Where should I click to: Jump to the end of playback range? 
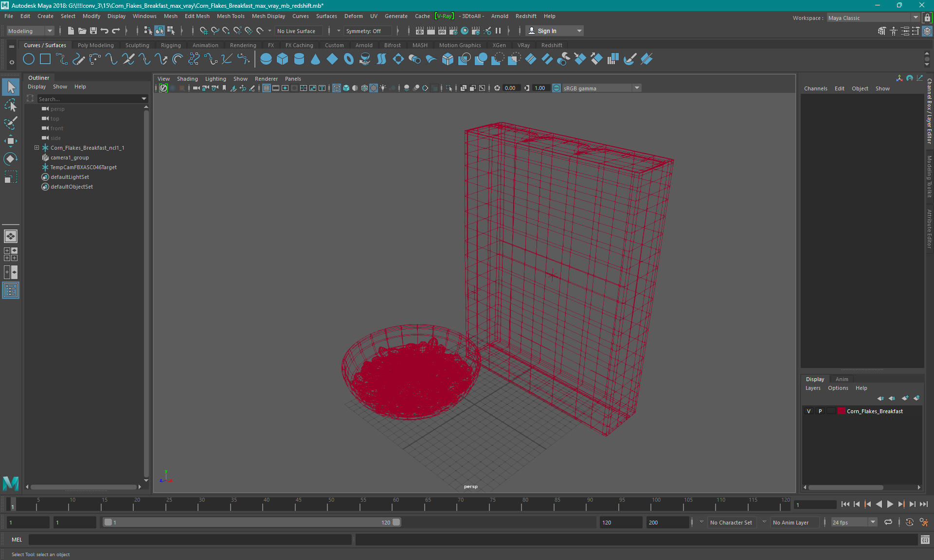click(924, 504)
